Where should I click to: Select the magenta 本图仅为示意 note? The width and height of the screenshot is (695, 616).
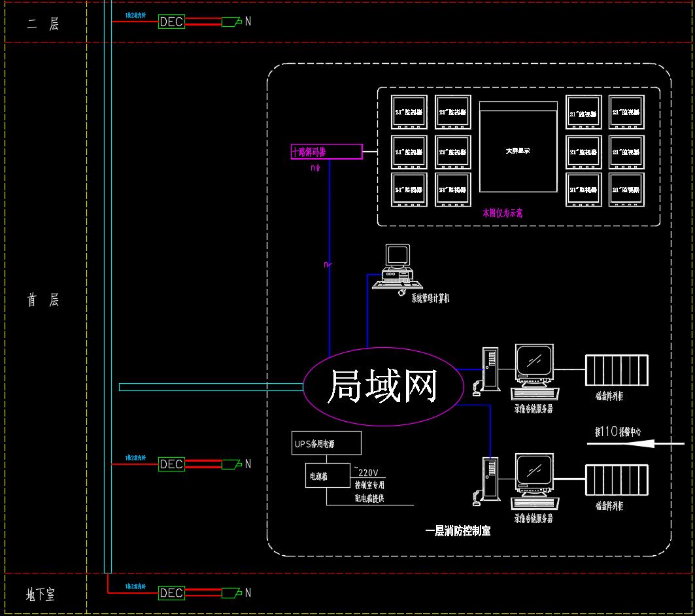503,213
